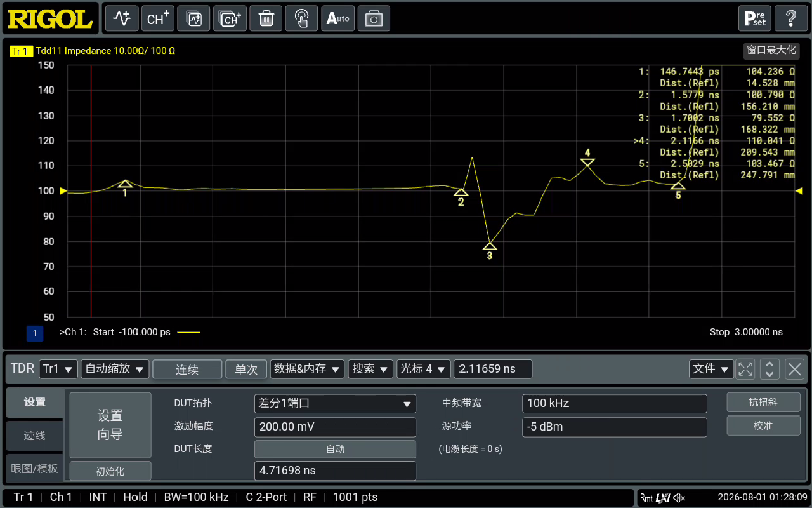Viewport: 812px width, 508px height.
Task: Add a channel in a new window
Action: coord(230,18)
